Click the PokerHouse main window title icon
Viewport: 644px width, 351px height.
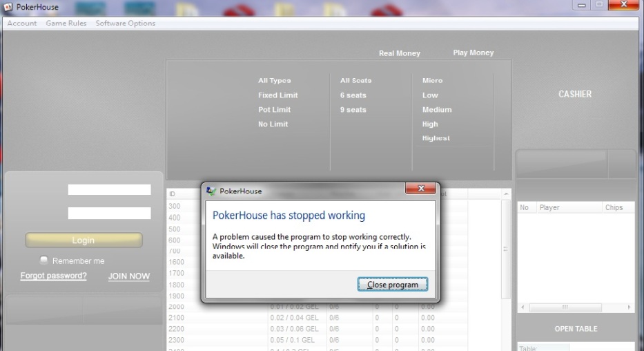coord(8,7)
